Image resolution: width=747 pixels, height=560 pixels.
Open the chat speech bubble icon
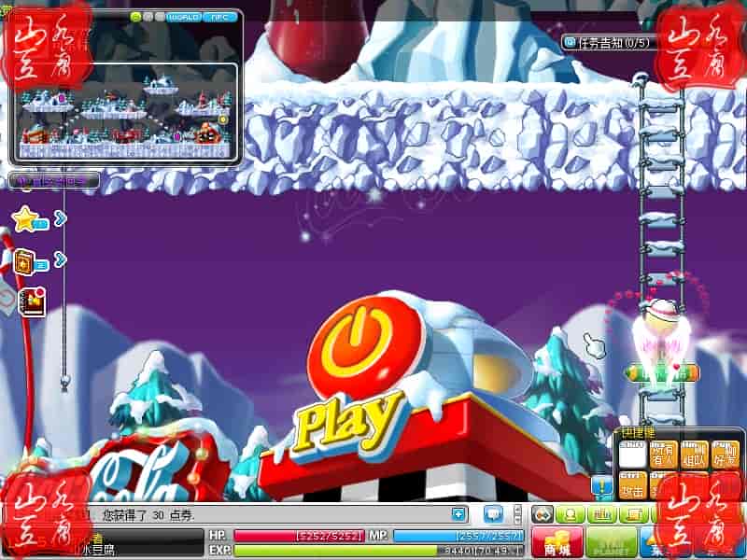coord(493,514)
